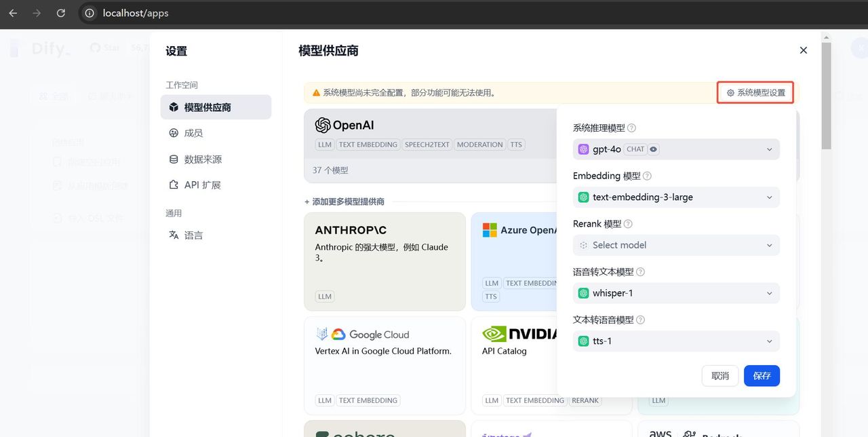The height and width of the screenshot is (437, 868).
Task: Toggle the eye icon on gpt-4o badge
Action: point(652,149)
